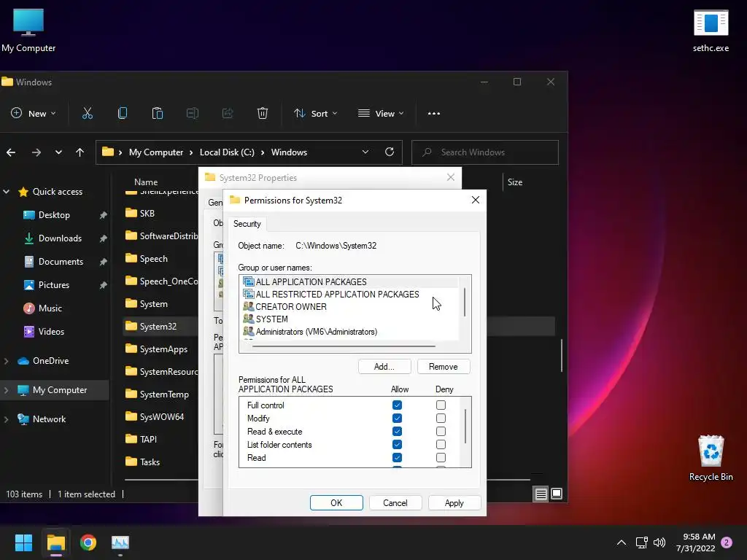This screenshot has height=560, width=747.
Task: Check Deny for Full control
Action: [441, 405]
